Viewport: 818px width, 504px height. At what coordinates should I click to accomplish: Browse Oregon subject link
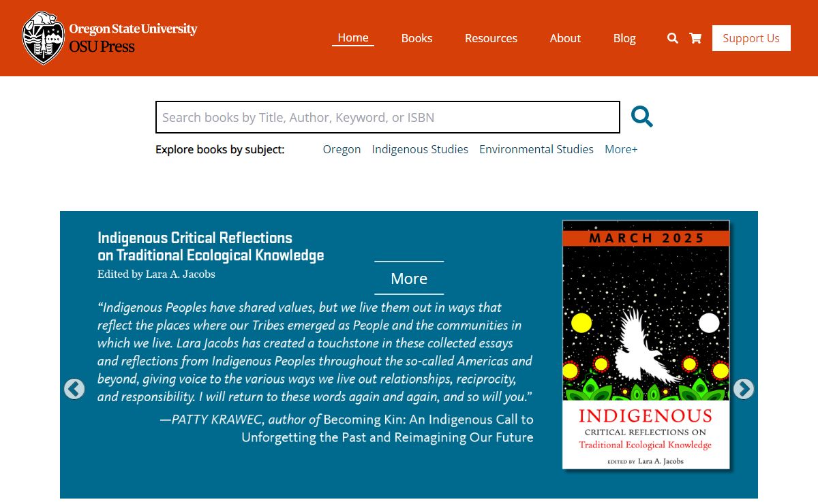pyautogui.click(x=342, y=149)
